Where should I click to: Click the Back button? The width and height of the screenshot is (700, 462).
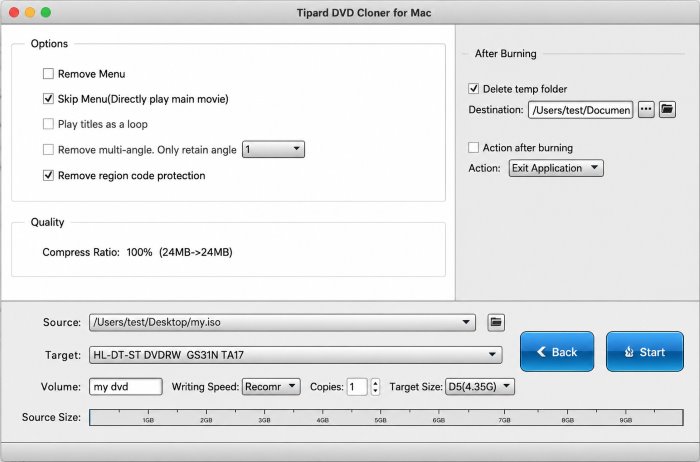pos(557,352)
